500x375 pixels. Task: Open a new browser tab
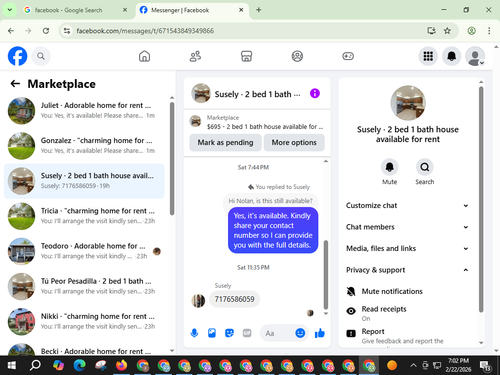259,10
